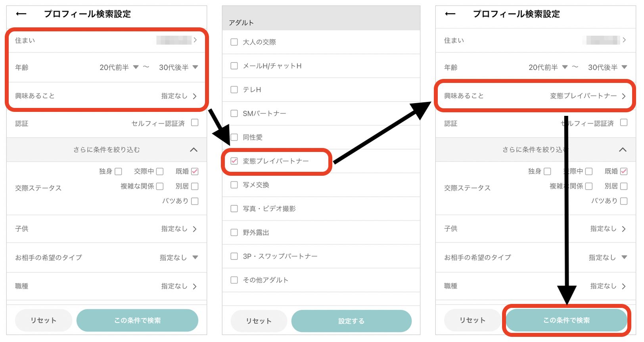Open 興味あること row showing 指定なし

tap(106, 96)
